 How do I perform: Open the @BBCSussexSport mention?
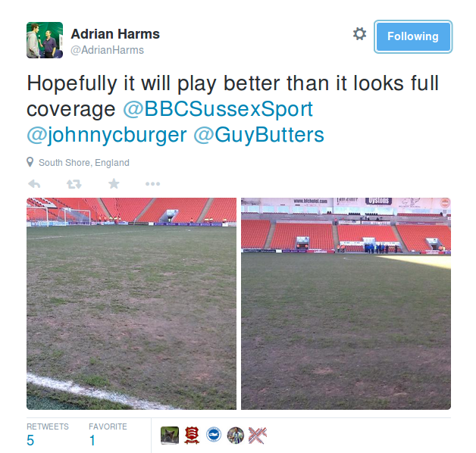click(x=218, y=109)
